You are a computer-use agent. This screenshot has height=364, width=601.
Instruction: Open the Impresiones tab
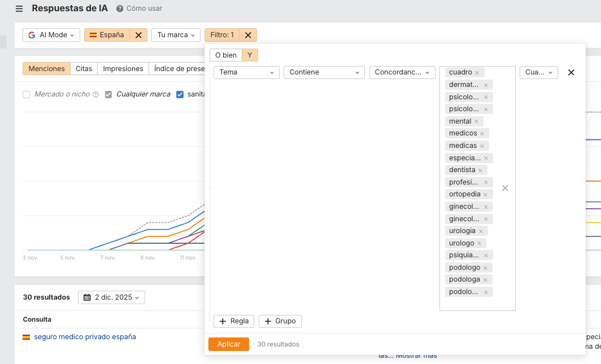click(123, 69)
